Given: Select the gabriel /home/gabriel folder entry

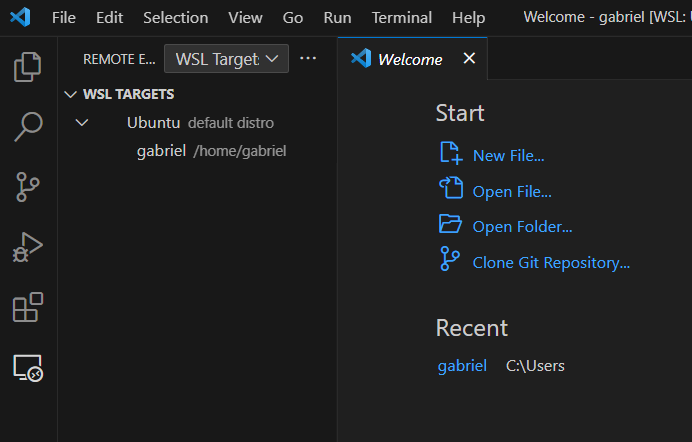Looking at the screenshot, I should 197,151.
